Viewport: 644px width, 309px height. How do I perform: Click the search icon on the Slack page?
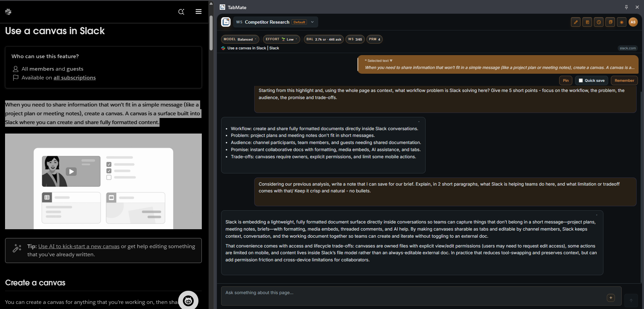click(x=181, y=11)
